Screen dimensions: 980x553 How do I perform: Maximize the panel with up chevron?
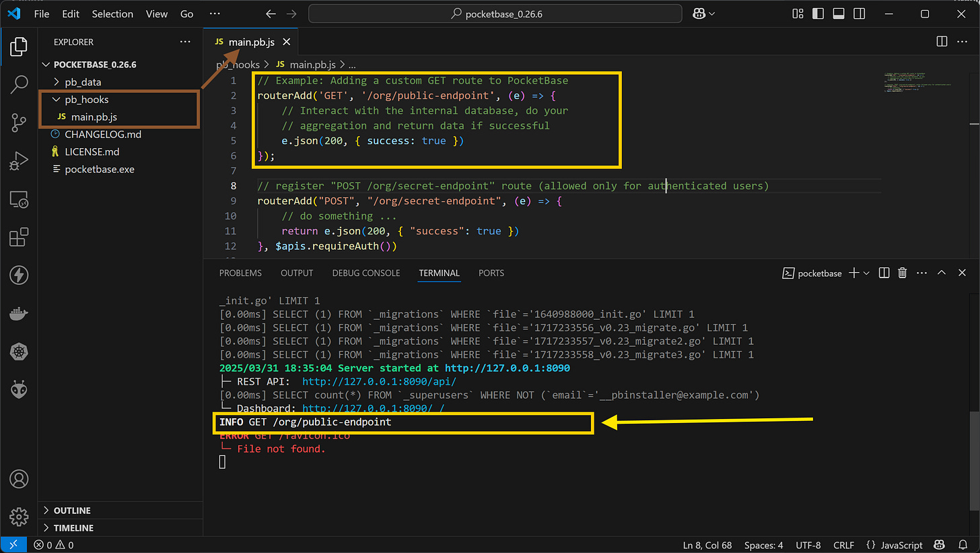tap(942, 273)
